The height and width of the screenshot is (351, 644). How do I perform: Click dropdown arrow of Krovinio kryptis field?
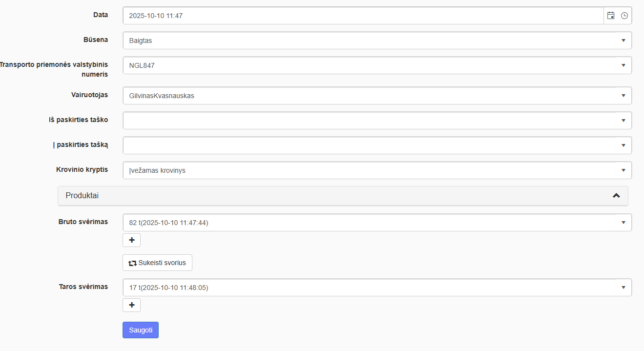click(623, 170)
